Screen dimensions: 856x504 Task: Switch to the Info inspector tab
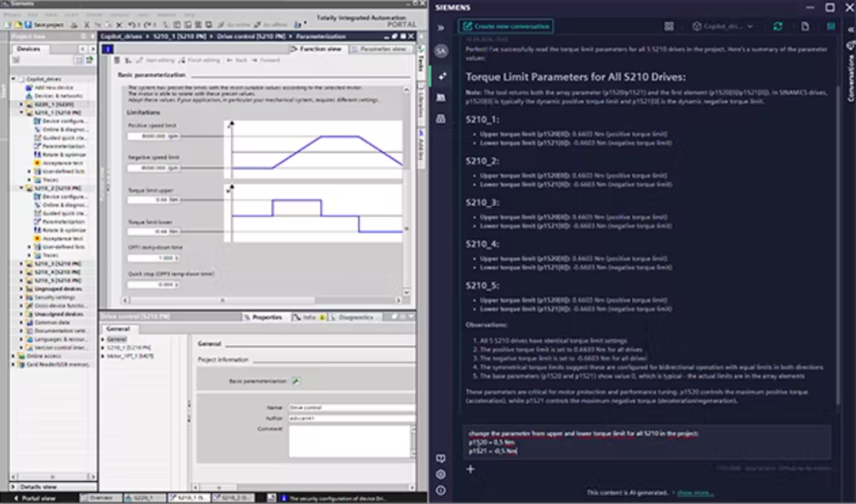309,317
